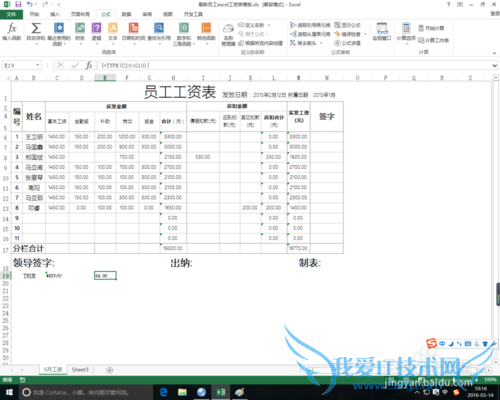Select column H header

tap(173, 78)
